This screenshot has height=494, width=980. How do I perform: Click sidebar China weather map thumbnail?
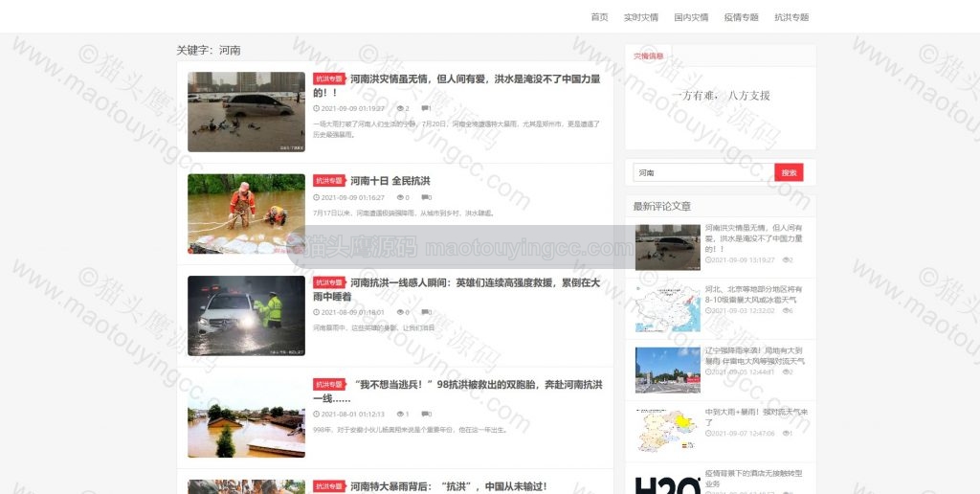tap(667, 309)
